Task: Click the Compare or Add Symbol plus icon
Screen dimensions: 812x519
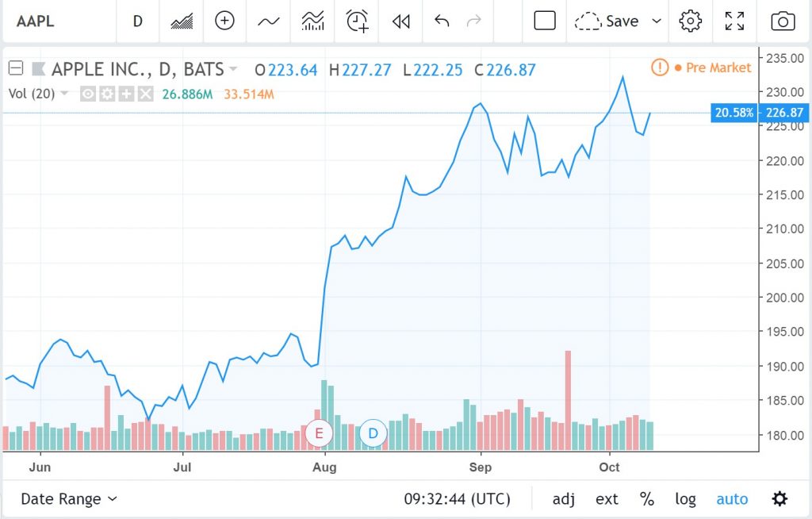Action: click(224, 21)
